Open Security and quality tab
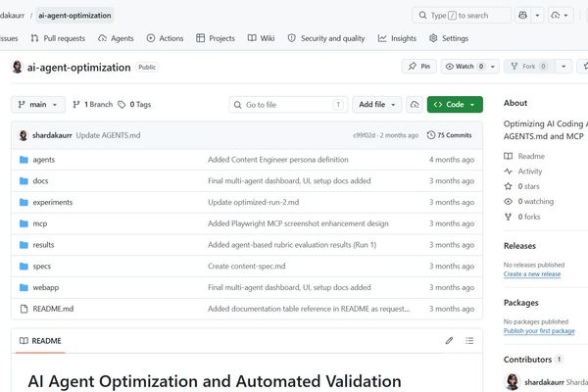Screen dimensions: 588x392 (326, 38)
